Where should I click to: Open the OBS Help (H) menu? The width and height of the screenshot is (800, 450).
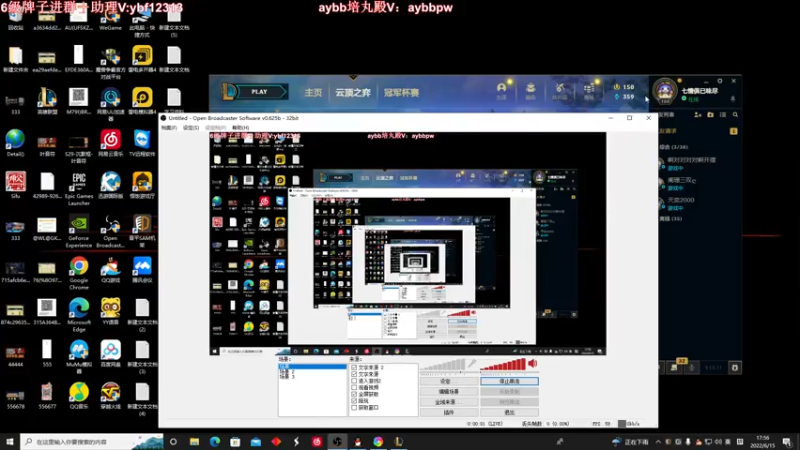[x=240, y=128]
